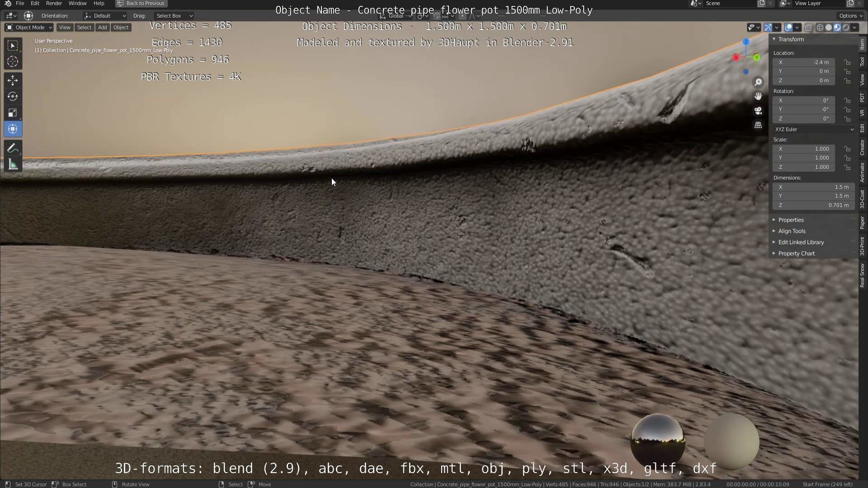Viewport: 868px width, 488px height.
Task: Select the Move tool in toolbar
Action: point(13,80)
